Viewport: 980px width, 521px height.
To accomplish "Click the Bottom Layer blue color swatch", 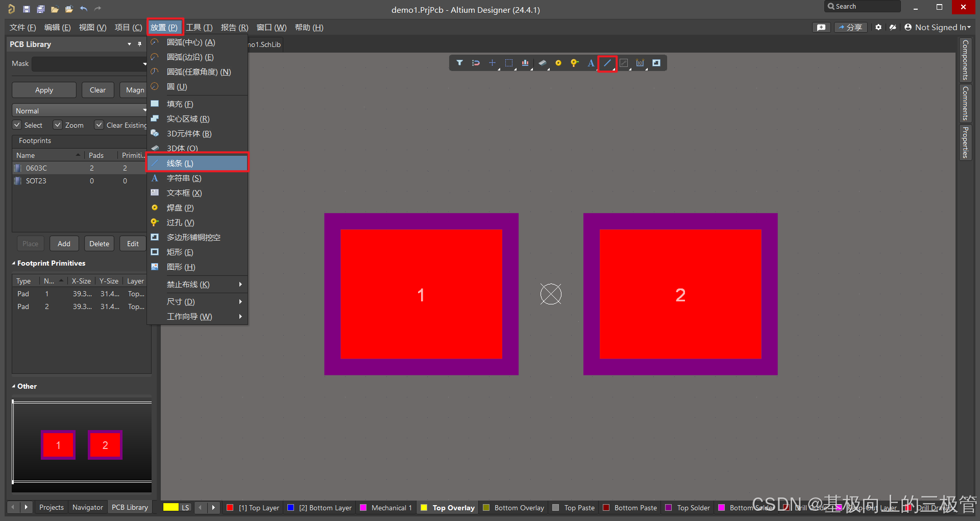I will pyautogui.click(x=290, y=507).
